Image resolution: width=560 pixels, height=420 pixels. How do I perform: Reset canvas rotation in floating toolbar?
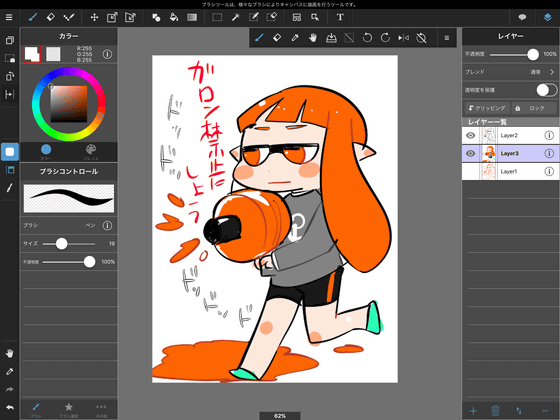[x=421, y=38]
